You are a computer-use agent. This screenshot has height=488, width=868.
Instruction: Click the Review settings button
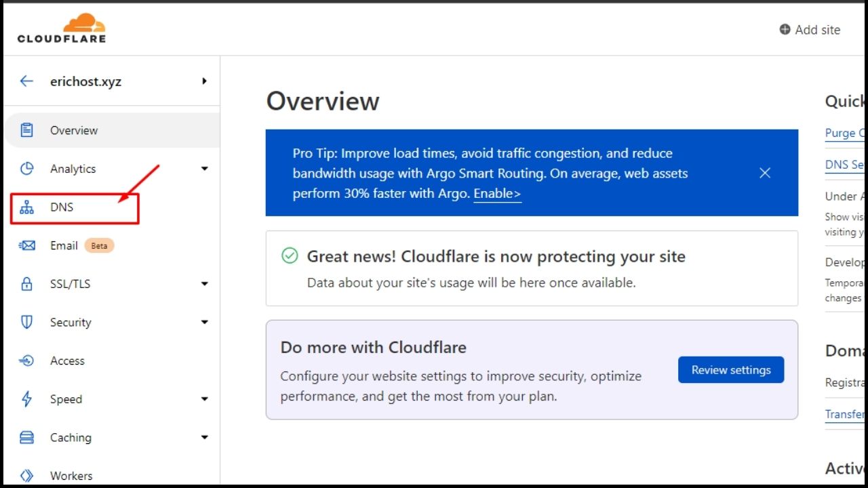731,369
